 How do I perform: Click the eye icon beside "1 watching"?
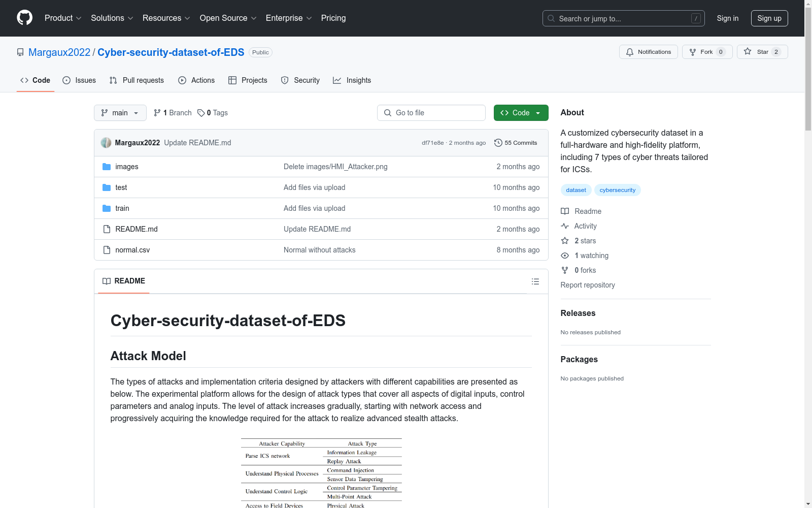tap(564, 256)
